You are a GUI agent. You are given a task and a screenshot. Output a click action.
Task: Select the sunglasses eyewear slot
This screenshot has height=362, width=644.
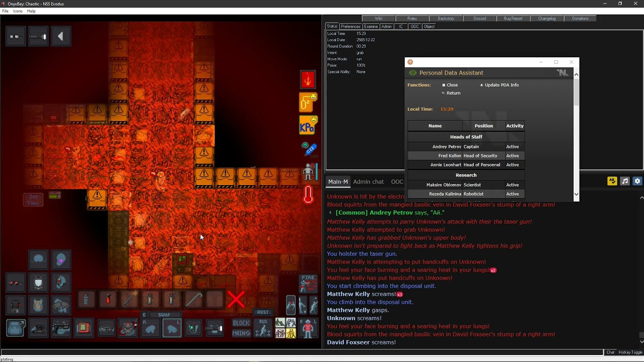pos(16,283)
